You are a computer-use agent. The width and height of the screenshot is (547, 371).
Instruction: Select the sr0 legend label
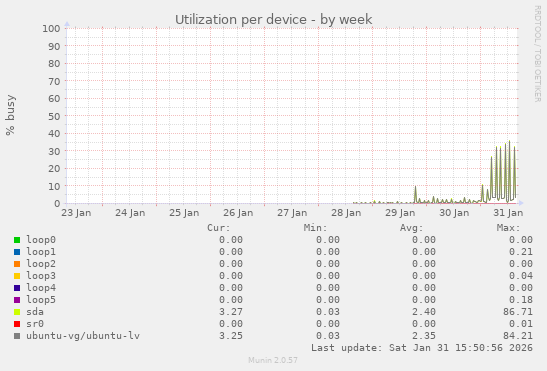coord(35,324)
